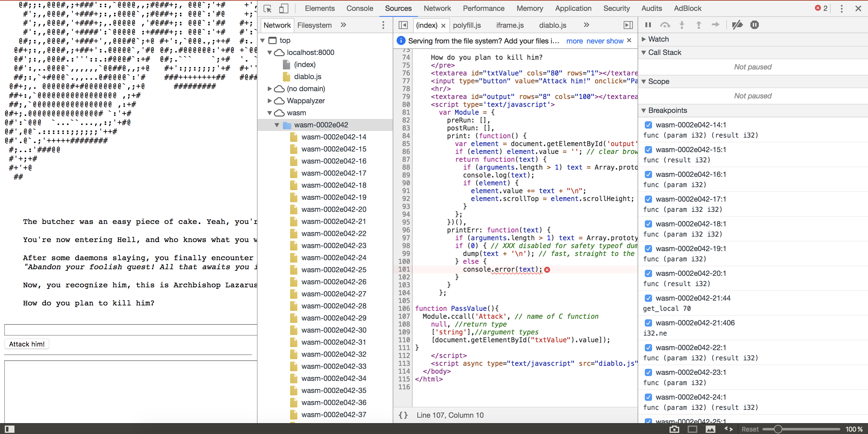This screenshot has width=868, height=434.
Task: Show more navigator tabs chevron
Action: [343, 25]
